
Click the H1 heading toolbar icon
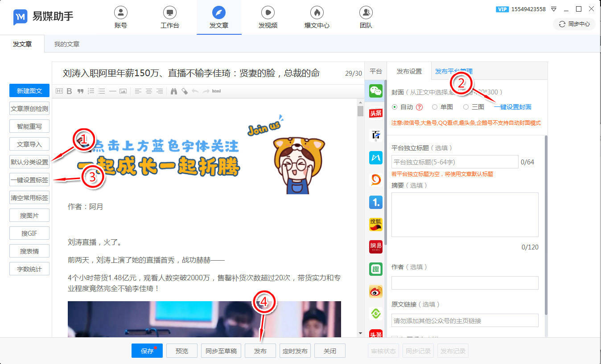(x=59, y=91)
